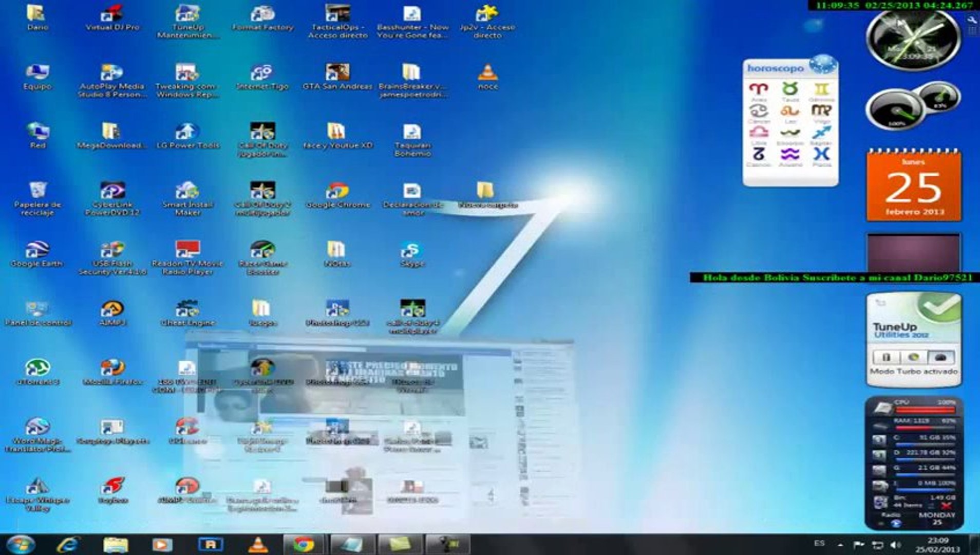Open the Equipo computer icon

(x=37, y=77)
